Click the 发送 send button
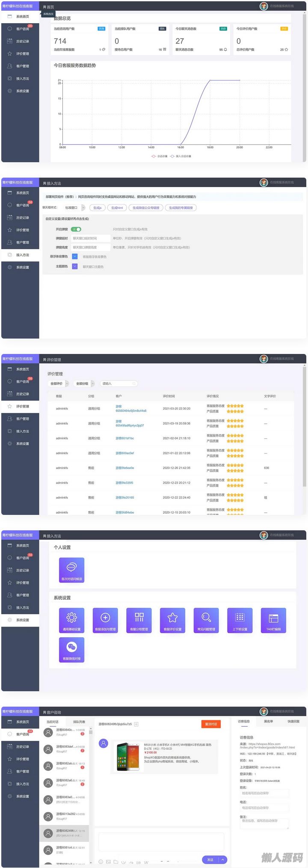Screen dimensions: 308x868 210,859
